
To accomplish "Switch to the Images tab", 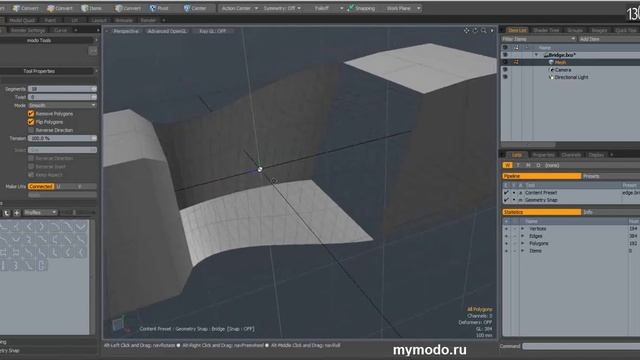I will (599, 30).
